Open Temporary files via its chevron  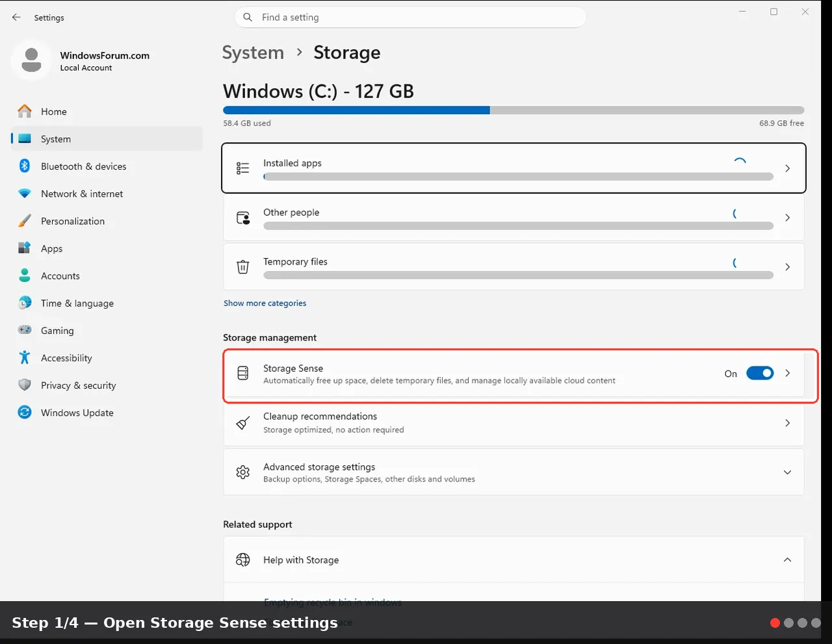pos(787,267)
